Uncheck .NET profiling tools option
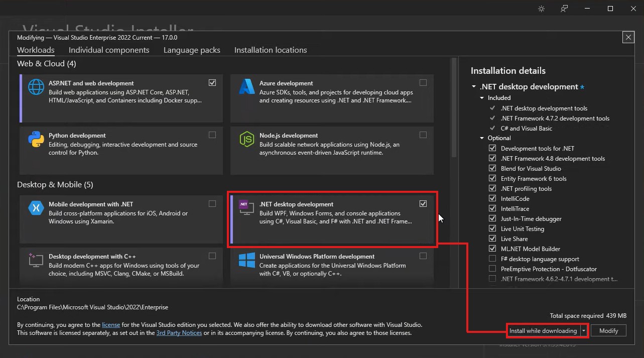The image size is (644, 358). pyautogui.click(x=492, y=188)
